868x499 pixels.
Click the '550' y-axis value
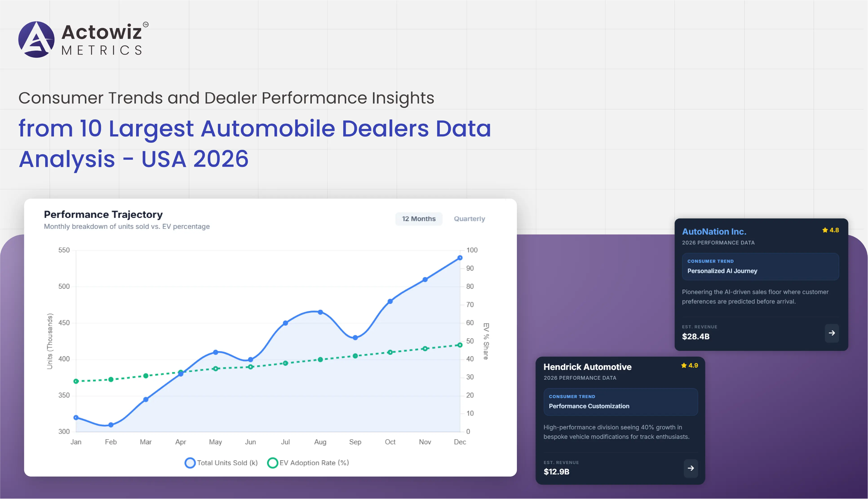point(64,250)
